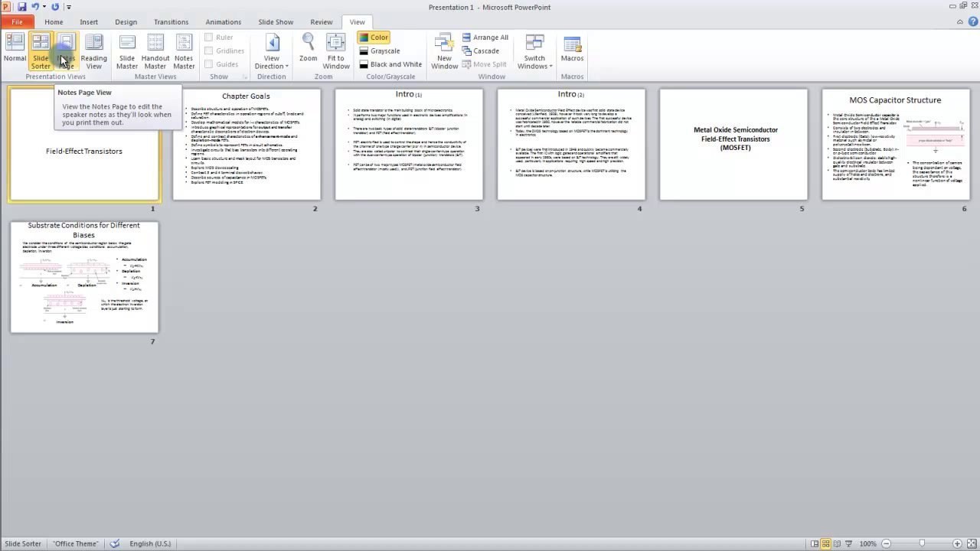The width and height of the screenshot is (980, 551).
Task: Switch to the Insert tab
Action: pos(89,22)
